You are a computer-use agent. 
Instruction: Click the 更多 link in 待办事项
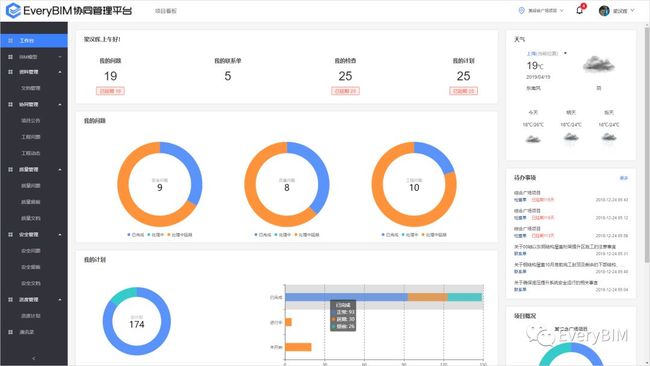623,178
